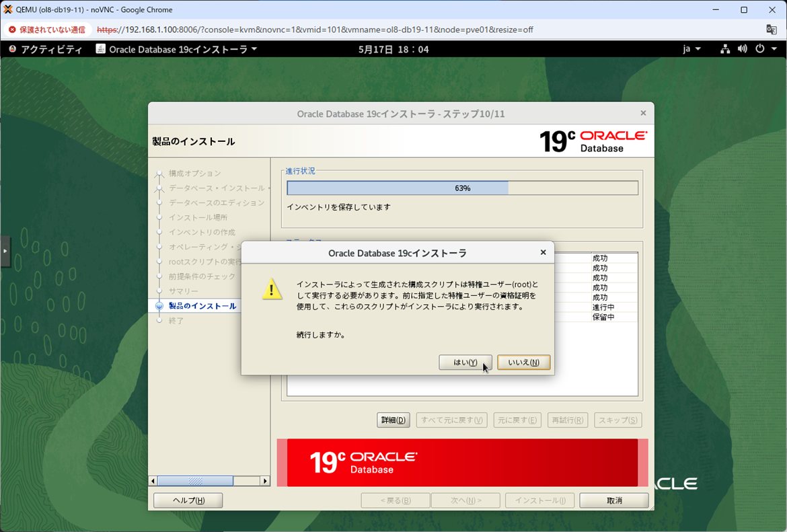Click the power icon in top bar
The height and width of the screenshot is (532, 787).
[760, 48]
